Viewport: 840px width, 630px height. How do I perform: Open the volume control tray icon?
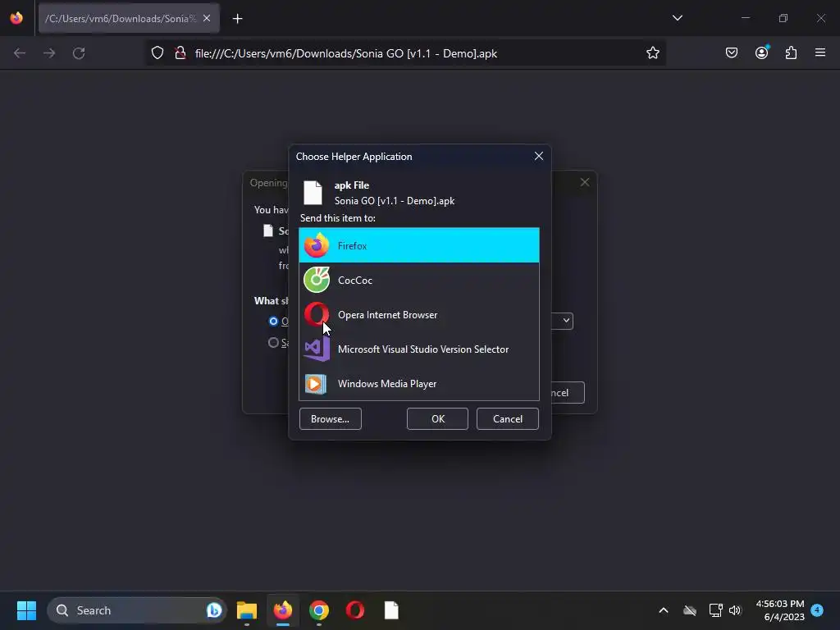coord(735,610)
